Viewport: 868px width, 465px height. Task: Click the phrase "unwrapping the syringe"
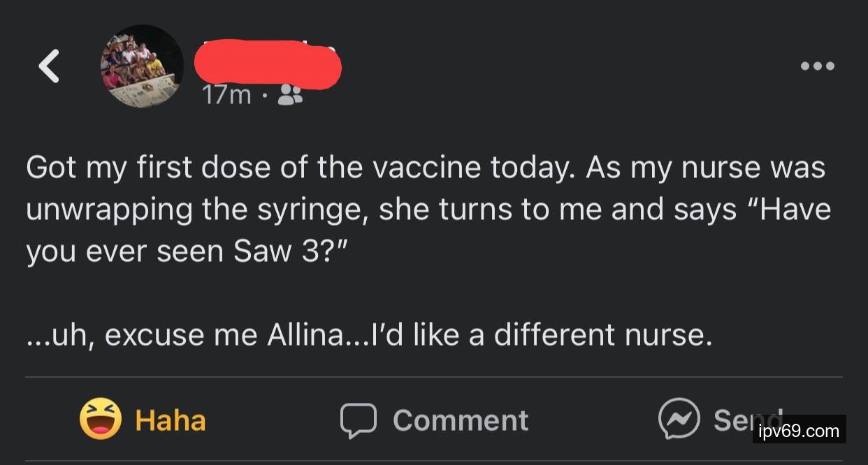click(197, 211)
